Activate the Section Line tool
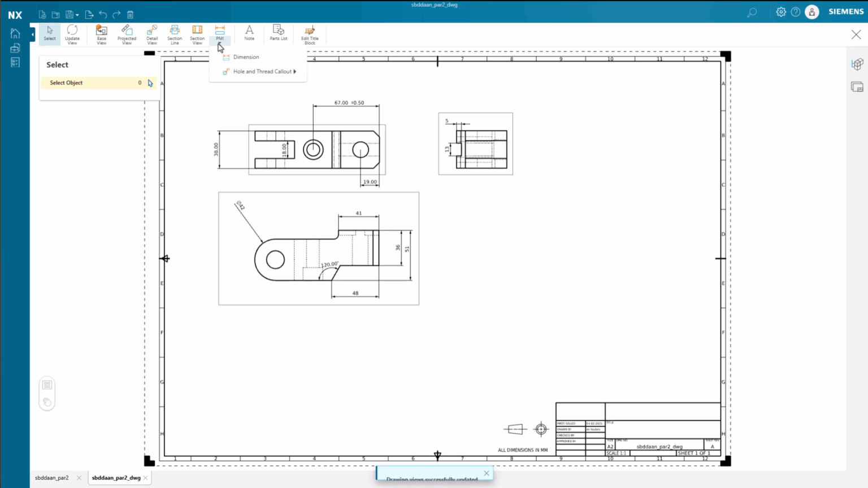 174,34
